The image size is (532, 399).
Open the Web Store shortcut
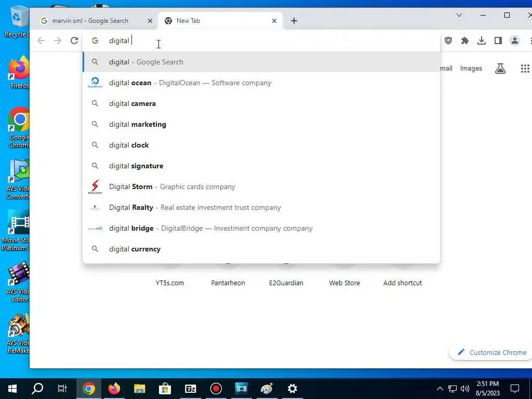(x=344, y=283)
